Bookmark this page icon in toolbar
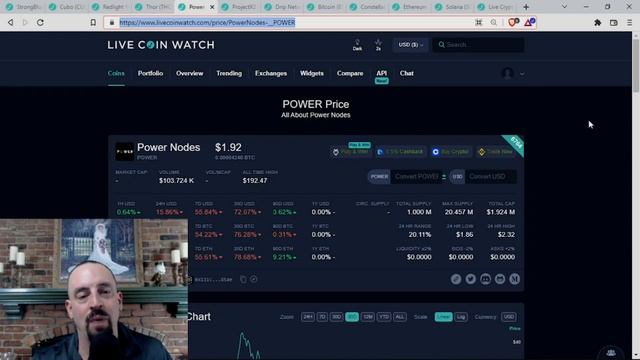This screenshot has width=640, height=360. pyautogui.click(x=93, y=22)
